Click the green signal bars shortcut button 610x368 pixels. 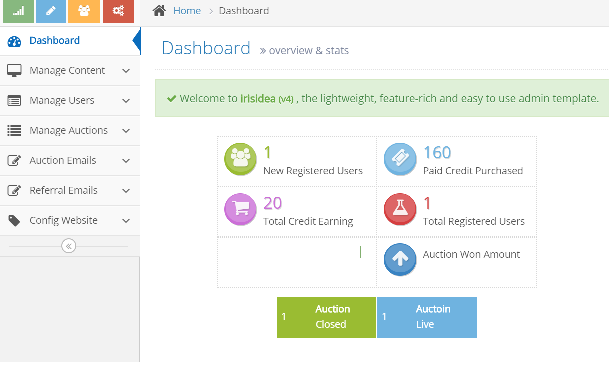[18, 11]
